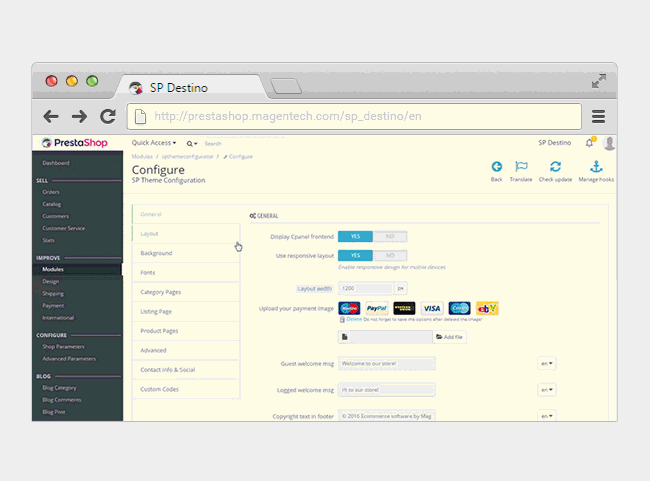Screen dimensions: 650x481
Task: Open the search magnifier dropdown
Action: (x=192, y=143)
